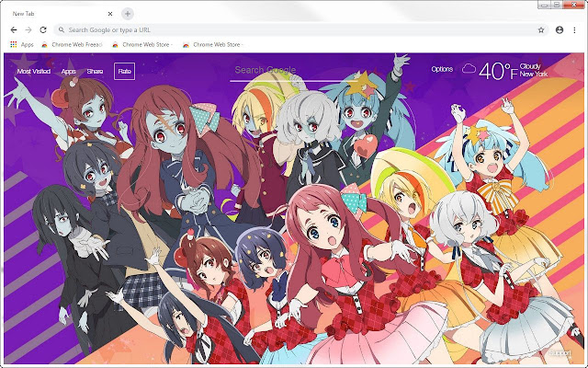Open the Share menu

(x=95, y=72)
